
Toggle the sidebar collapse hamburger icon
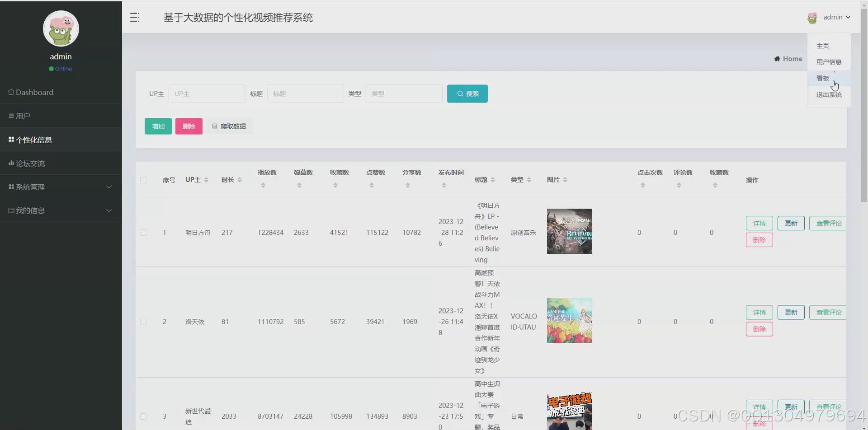(x=135, y=17)
